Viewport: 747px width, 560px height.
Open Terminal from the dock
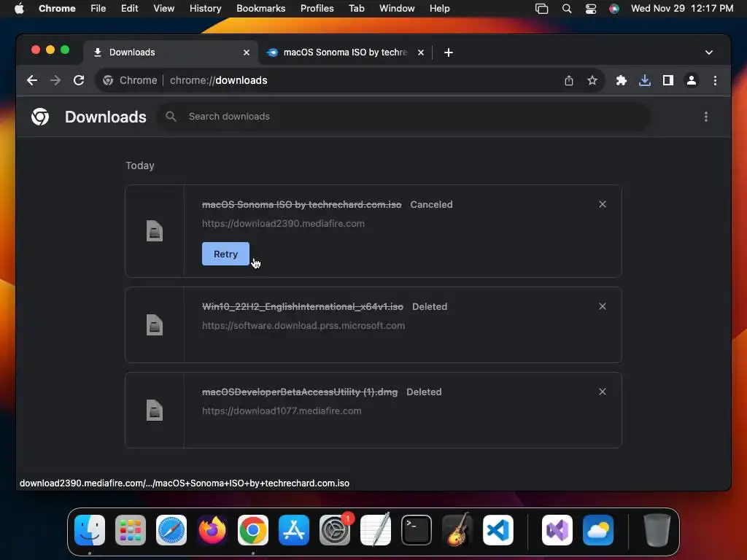coord(417,530)
